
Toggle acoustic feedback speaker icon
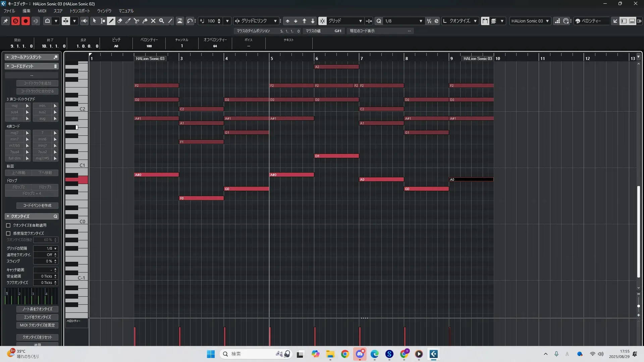tap(84, 21)
